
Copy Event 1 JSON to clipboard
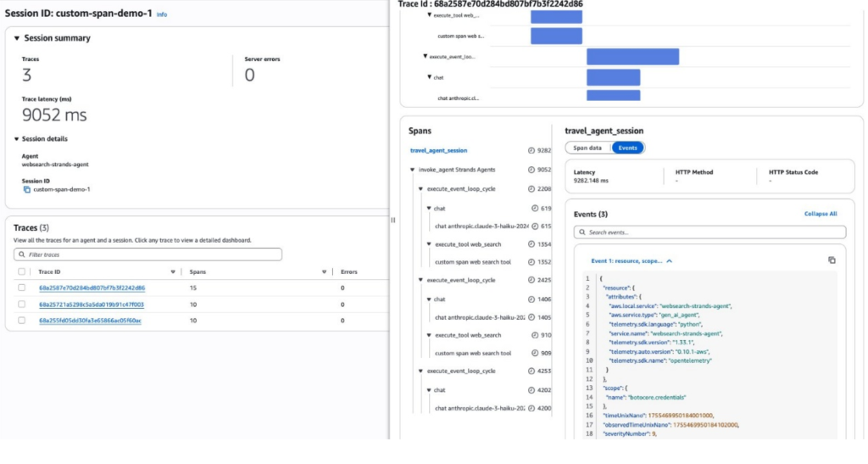(x=832, y=260)
